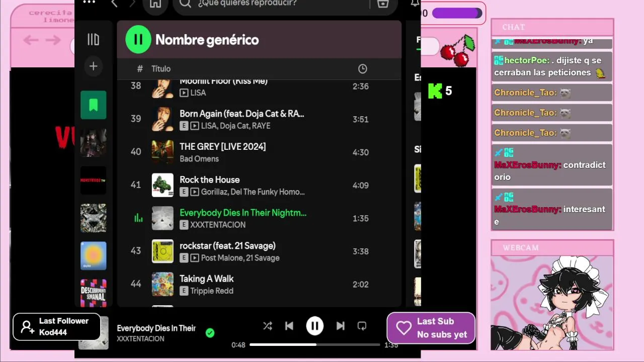Image resolution: width=644 pixels, height=362 pixels.
Task: Skip to next track
Action: pos(341,326)
